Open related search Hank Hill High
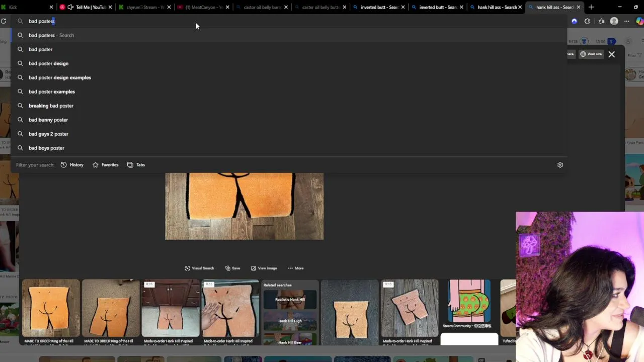This screenshot has height=362, width=644. (290, 321)
